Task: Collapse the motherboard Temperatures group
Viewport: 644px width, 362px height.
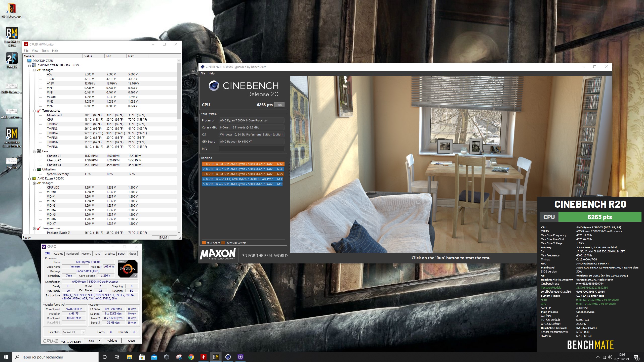Action: coord(34,111)
